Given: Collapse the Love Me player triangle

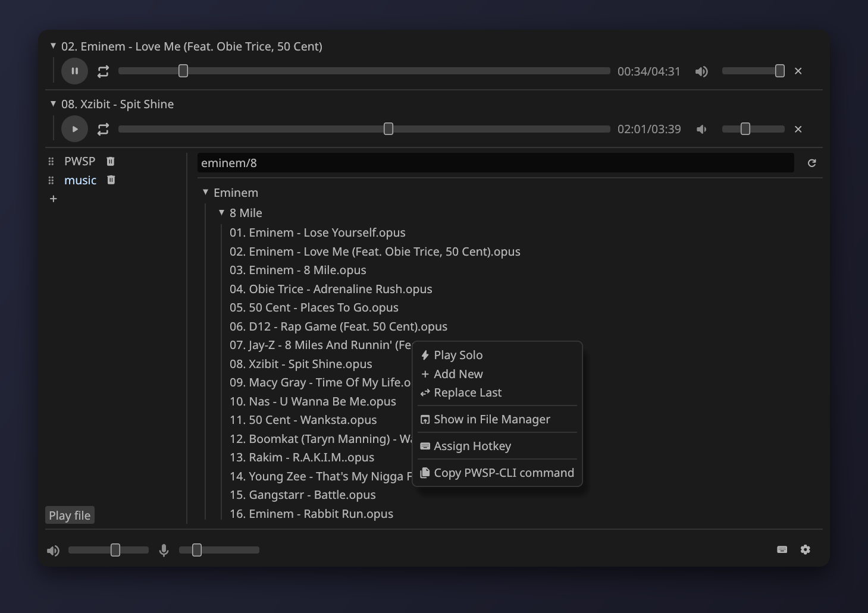Looking at the screenshot, I should pos(53,46).
